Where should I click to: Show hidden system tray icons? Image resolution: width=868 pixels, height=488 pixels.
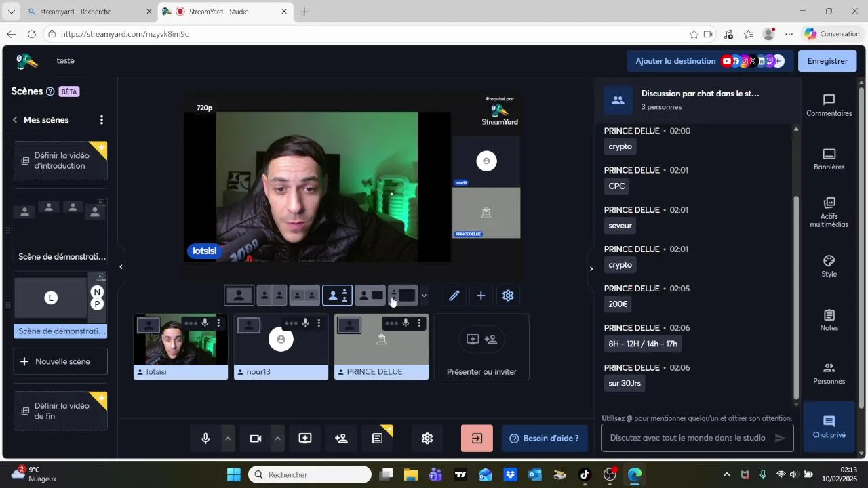pyautogui.click(x=727, y=474)
